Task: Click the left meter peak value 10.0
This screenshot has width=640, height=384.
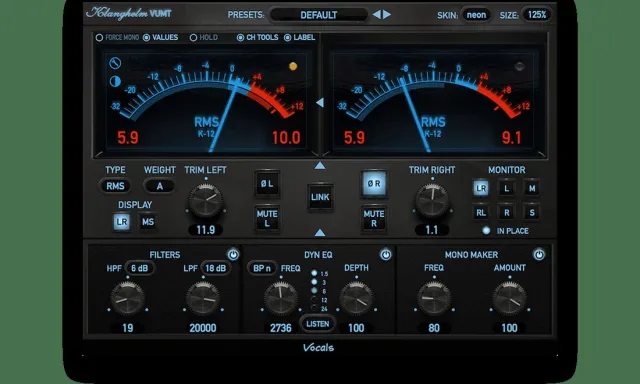Action: click(287, 138)
